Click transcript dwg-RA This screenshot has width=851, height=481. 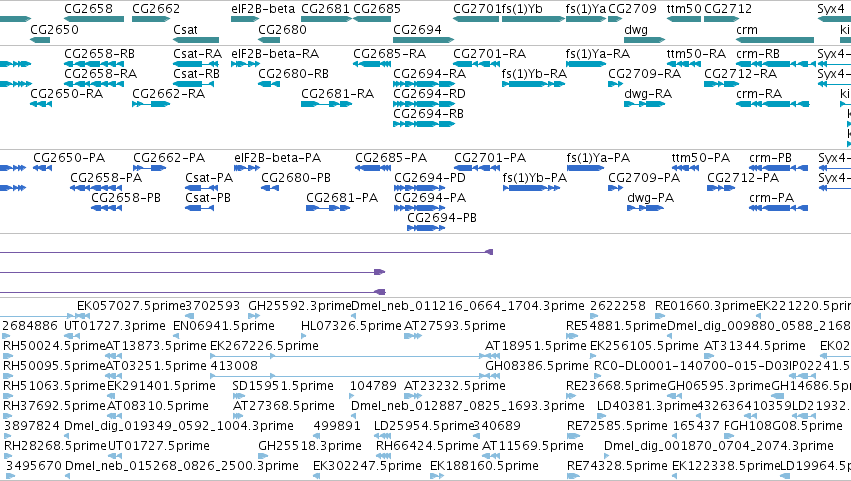coord(644,104)
